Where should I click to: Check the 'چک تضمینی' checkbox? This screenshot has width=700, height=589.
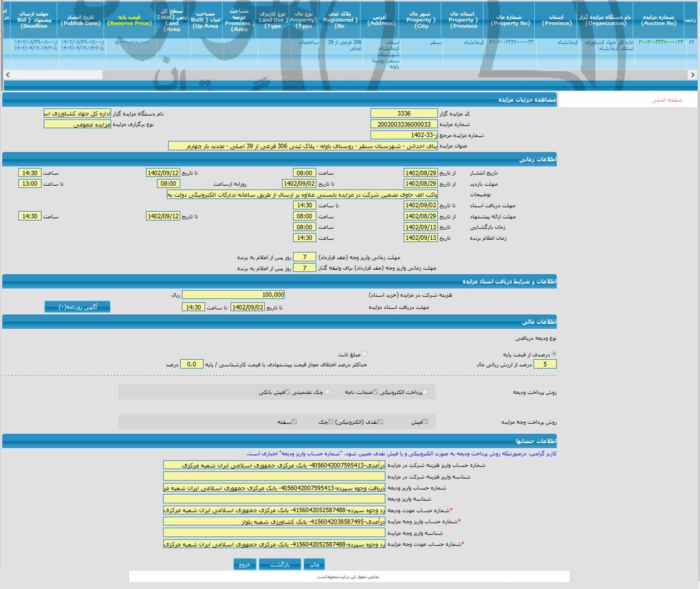(327, 392)
